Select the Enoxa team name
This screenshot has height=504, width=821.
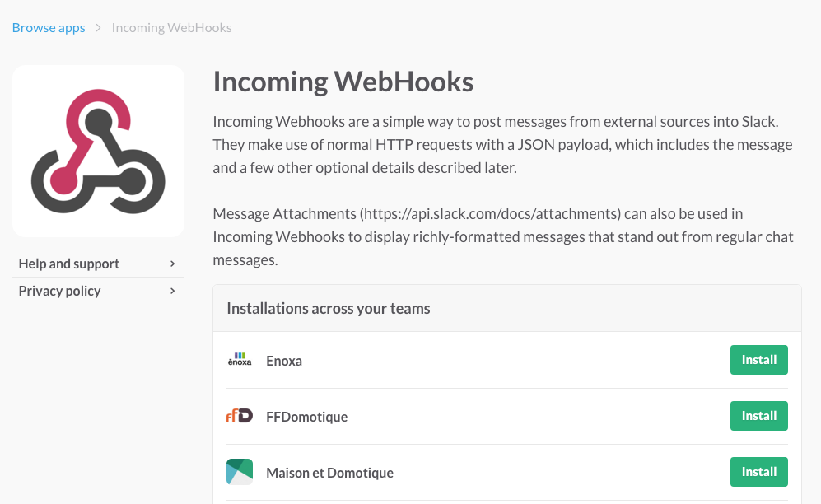point(284,362)
